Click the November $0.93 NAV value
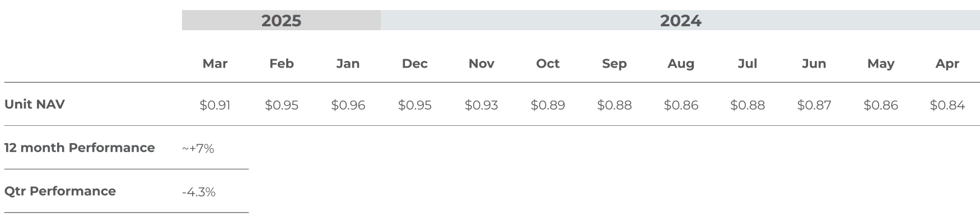Image resolution: width=980 pixels, height=222 pixels. point(481,105)
